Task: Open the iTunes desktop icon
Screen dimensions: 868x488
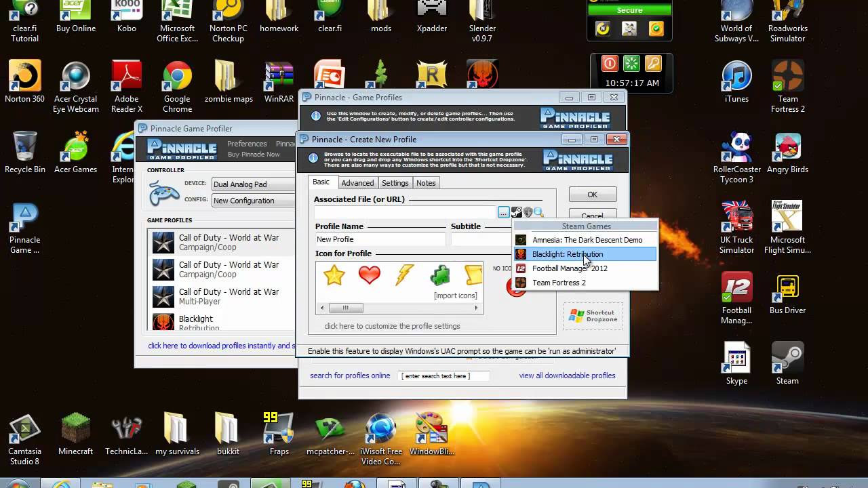Action: [736, 82]
